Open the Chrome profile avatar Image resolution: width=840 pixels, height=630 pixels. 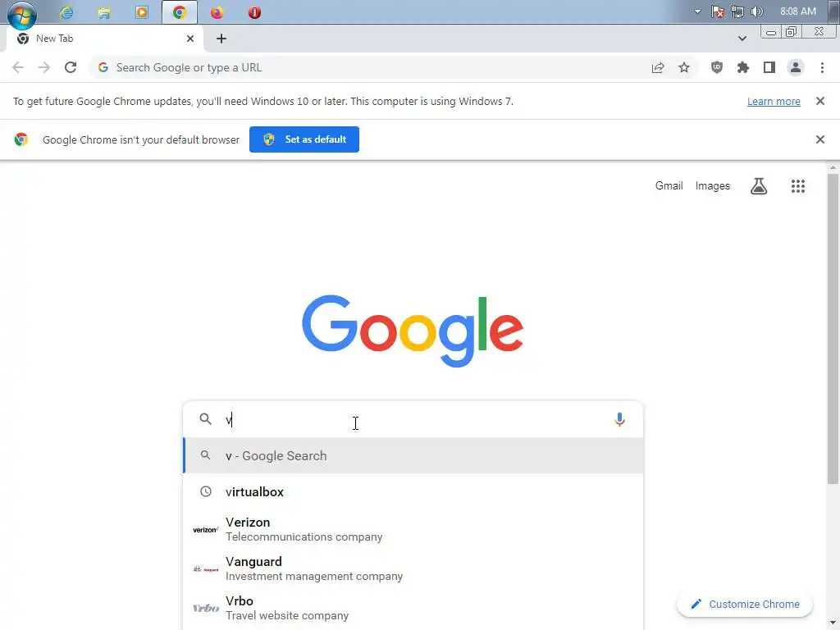pyautogui.click(x=796, y=67)
